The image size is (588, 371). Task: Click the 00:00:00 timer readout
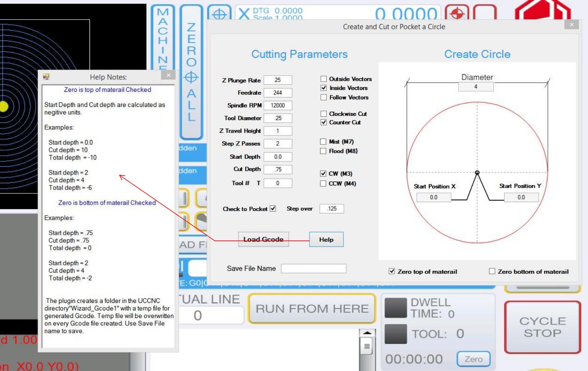point(414,359)
